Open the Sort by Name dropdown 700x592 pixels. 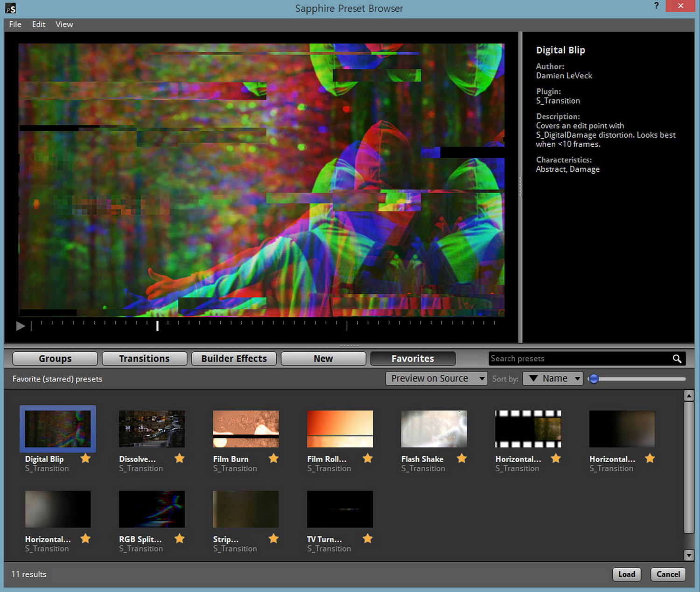click(553, 378)
